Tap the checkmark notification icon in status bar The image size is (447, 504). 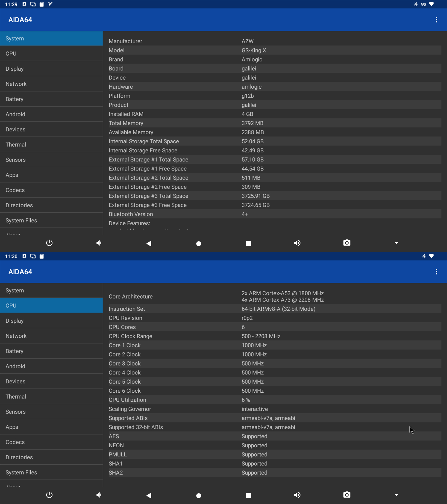coord(50,4)
